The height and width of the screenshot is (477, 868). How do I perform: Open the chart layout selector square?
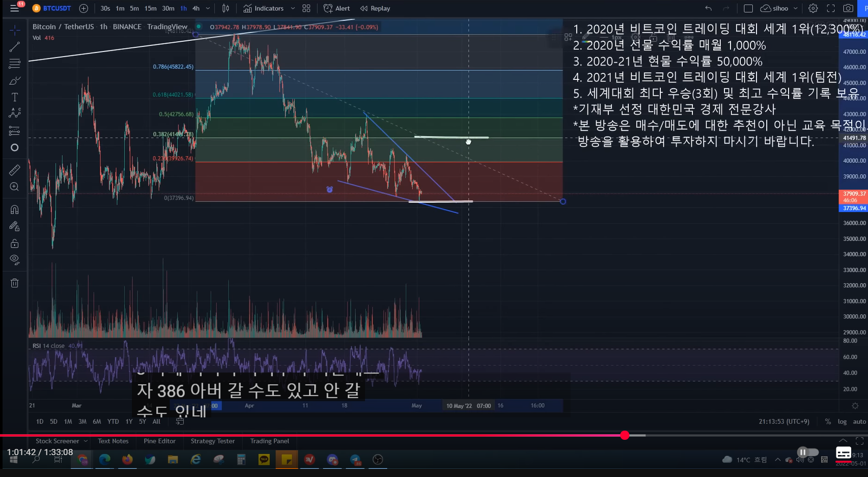coord(748,8)
